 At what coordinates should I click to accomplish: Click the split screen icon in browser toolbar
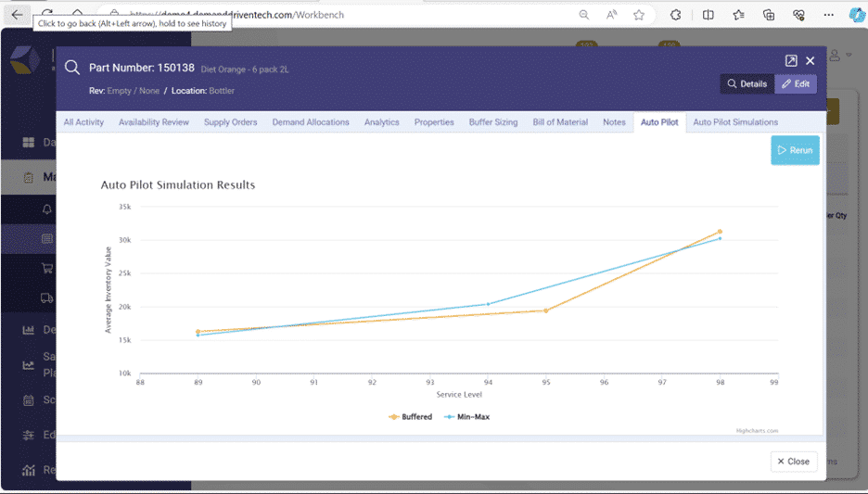tap(708, 15)
